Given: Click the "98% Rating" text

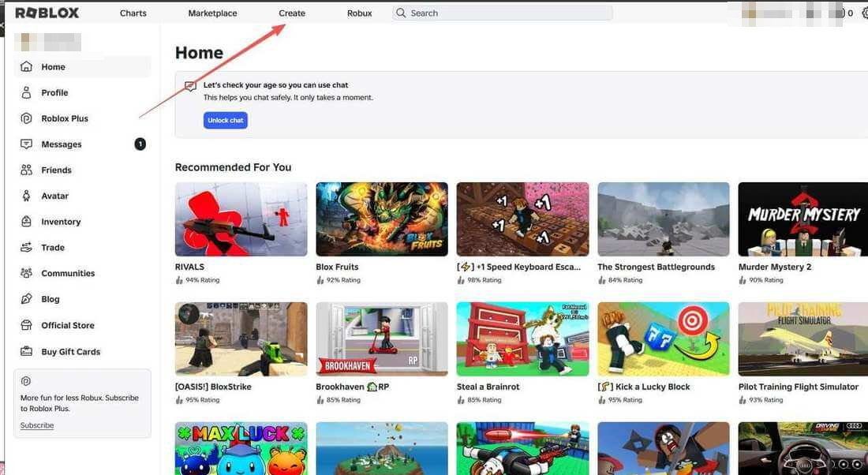Looking at the screenshot, I should 485,280.
